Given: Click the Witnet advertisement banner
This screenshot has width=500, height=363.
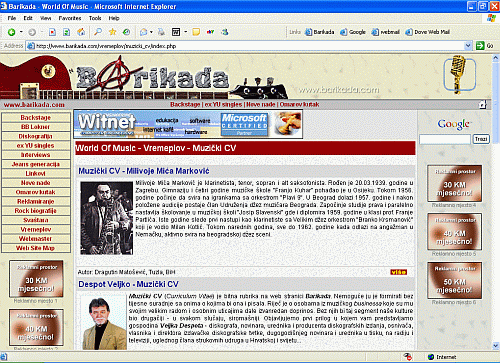Looking at the screenshot, I should (188, 124).
